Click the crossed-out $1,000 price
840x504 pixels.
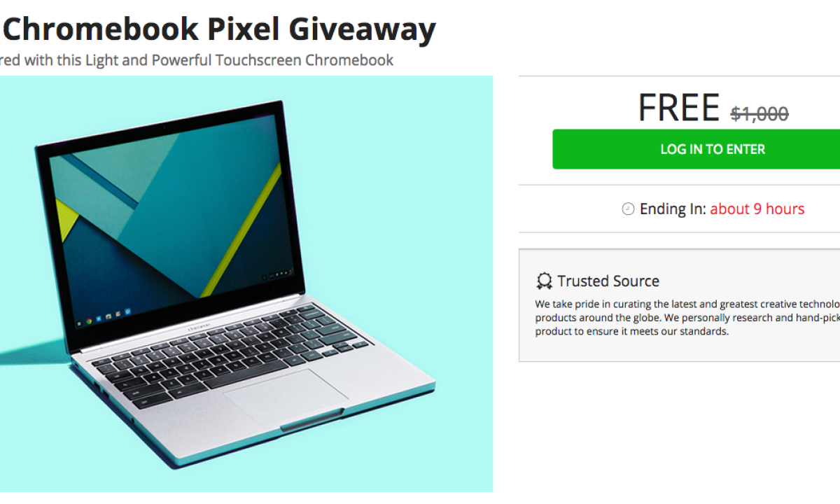(x=759, y=113)
